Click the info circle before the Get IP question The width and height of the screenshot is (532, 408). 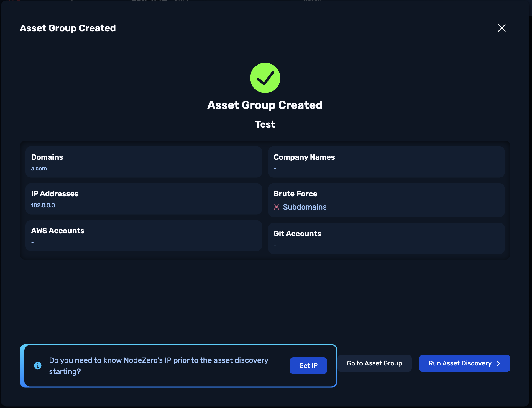pyautogui.click(x=37, y=365)
